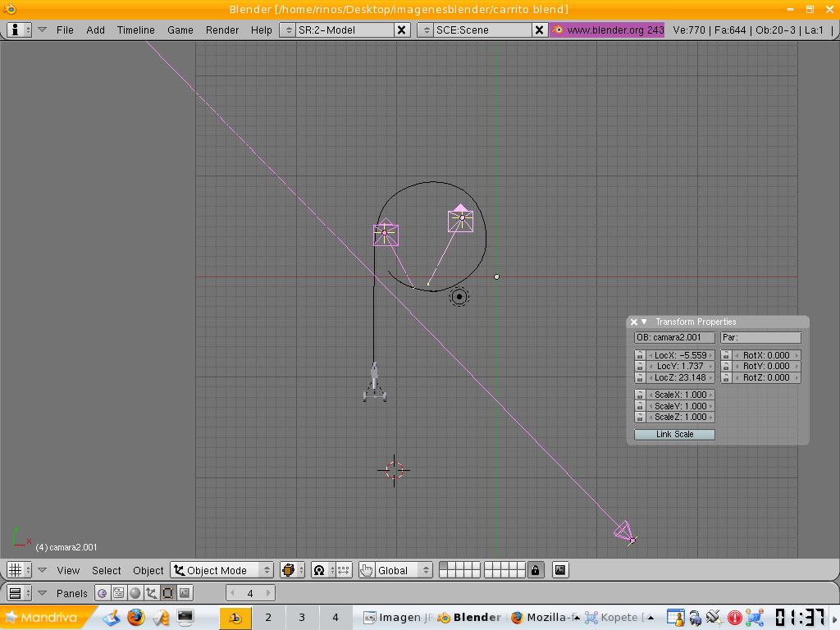Toggle the RotZ lock in Transform Properties
840x630 pixels.
tap(726, 377)
